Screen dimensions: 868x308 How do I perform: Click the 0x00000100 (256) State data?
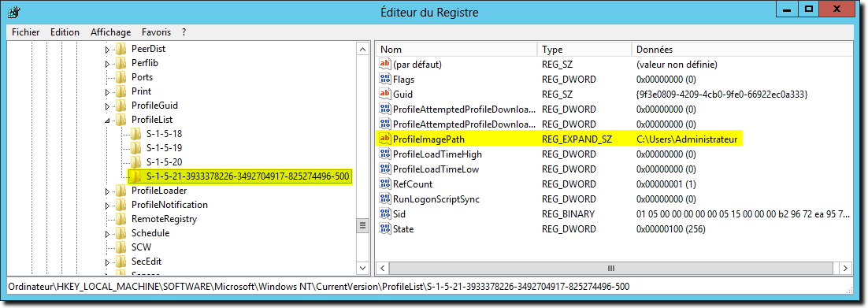coord(671,228)
